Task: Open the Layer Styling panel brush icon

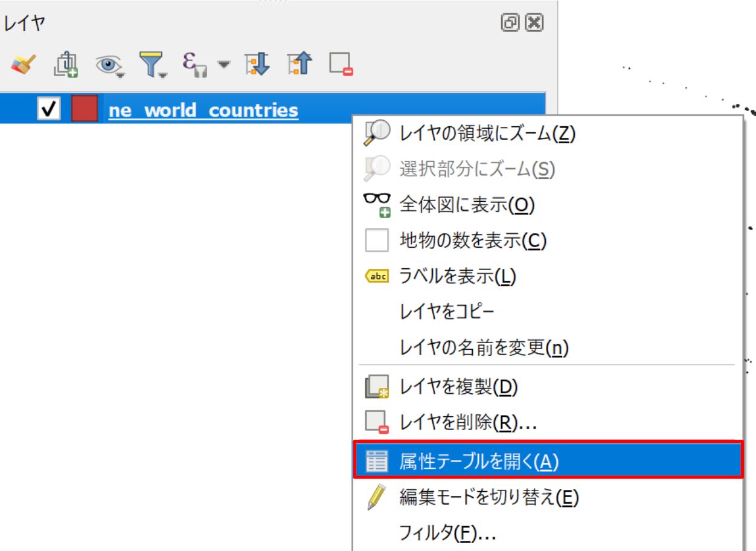Action: [24, 64]
